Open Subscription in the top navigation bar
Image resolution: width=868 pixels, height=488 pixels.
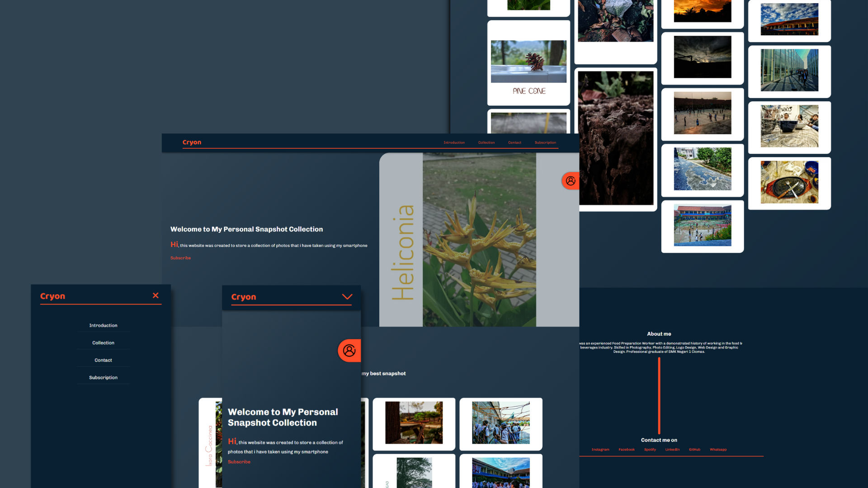point(545,142)
